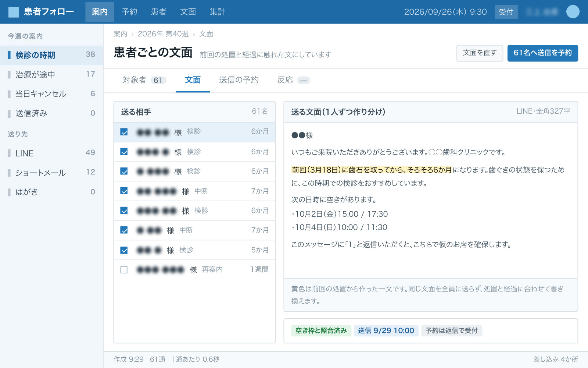The height and width of the screenshot is (368, 588).
Task: Click the 患者フォロー app logo square
Action: (14, 12)
